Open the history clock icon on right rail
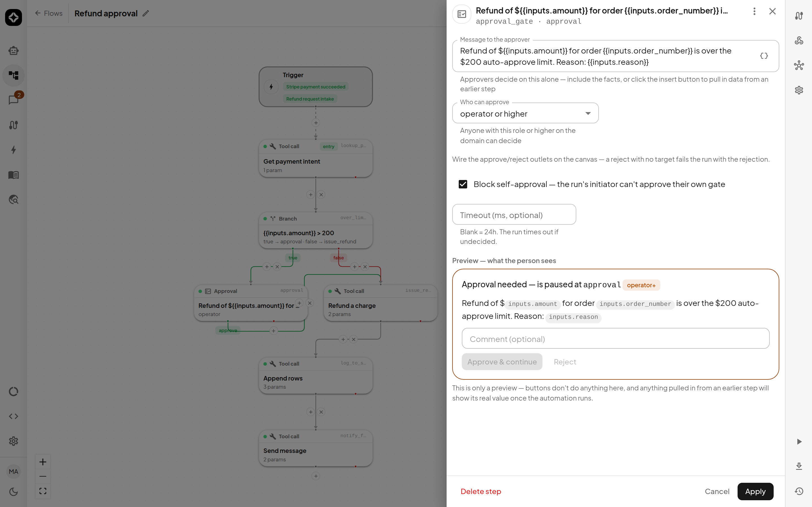Viewport: 812px width, 507px height. 799,491
